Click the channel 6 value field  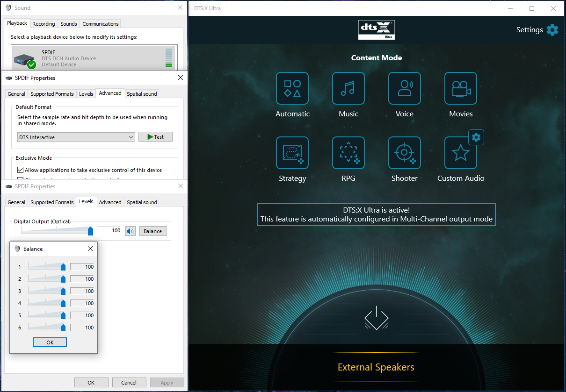point(82,328)
